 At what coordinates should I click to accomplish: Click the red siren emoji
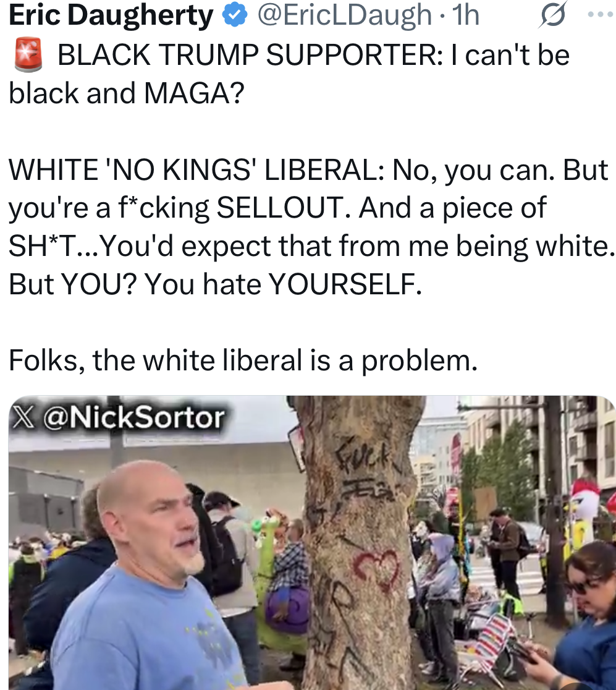click(28, 55)
